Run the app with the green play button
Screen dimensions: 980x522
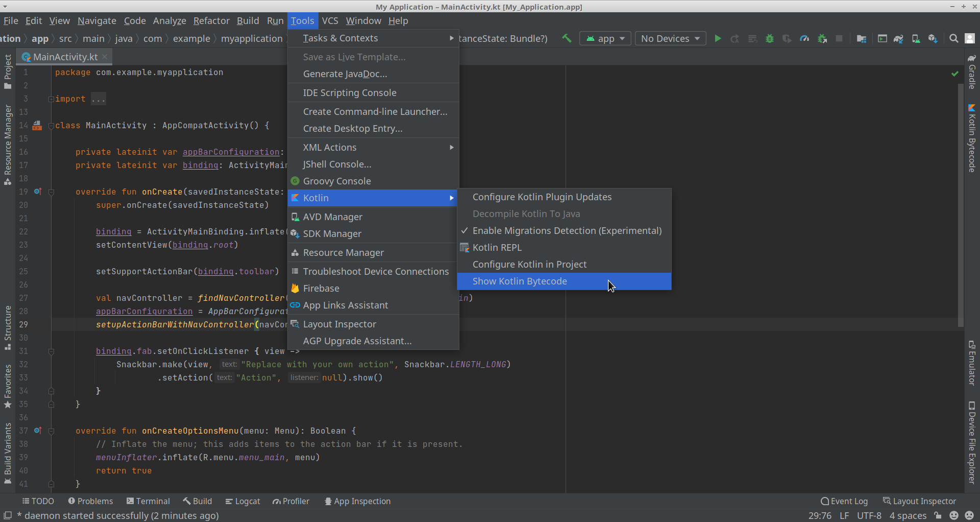pos(718,38)
